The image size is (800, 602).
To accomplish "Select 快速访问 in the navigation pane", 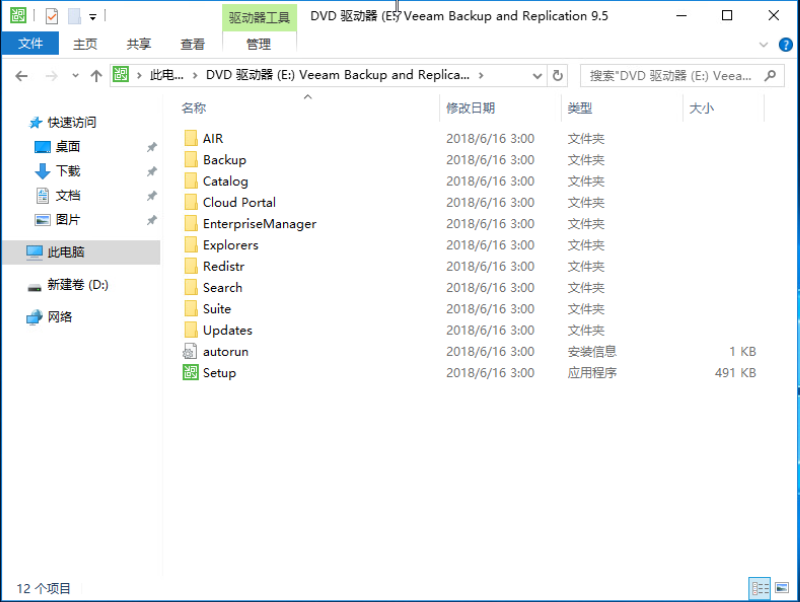I will pyautogui.click(x=71, y=122).
